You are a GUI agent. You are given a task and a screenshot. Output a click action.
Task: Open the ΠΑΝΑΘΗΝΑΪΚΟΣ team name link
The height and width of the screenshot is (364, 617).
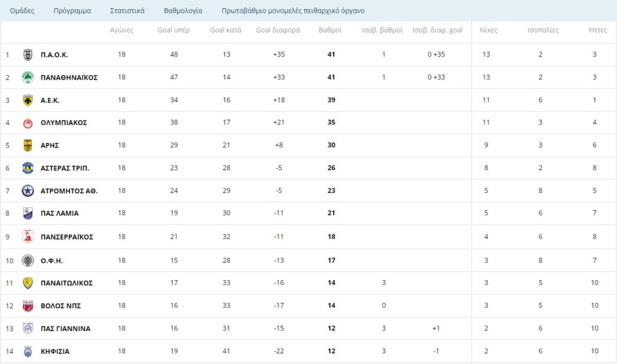pyautogui.click(x=69, y=77)
